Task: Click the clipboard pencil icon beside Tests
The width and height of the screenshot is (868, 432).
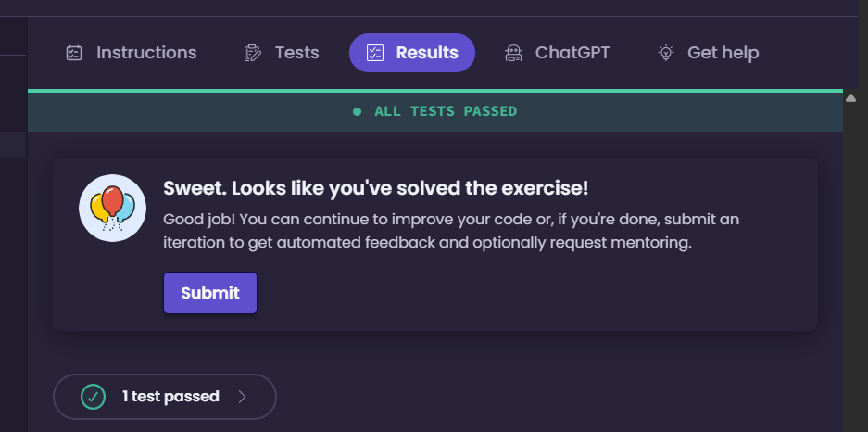Action: coord(252,53)
